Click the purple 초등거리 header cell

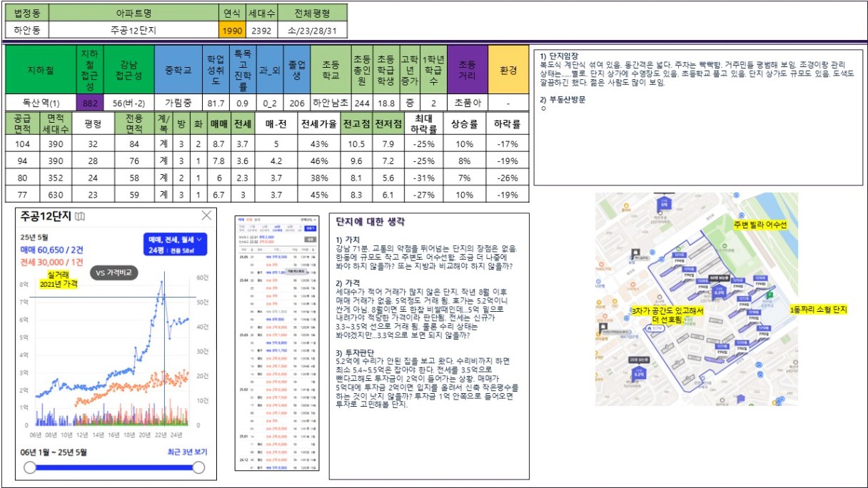(x=468, y=70)
